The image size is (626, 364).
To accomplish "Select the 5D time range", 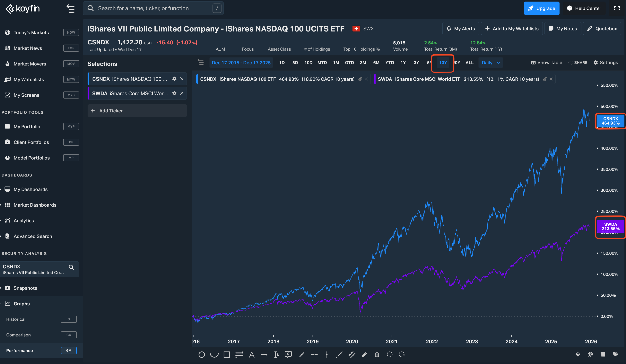I will pyautogui.click(x=295, y=63).
